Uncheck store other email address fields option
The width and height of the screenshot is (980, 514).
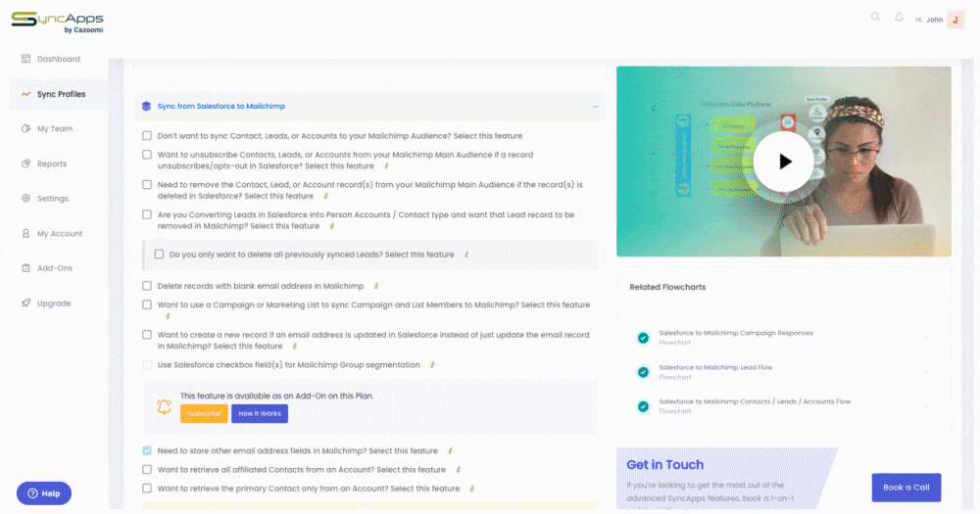[x=147, y=450]
